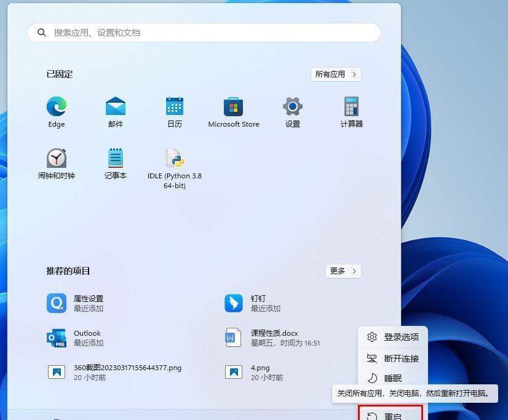
Task: Open Microsoft Store from pinned apps
Action: (234, 112)
